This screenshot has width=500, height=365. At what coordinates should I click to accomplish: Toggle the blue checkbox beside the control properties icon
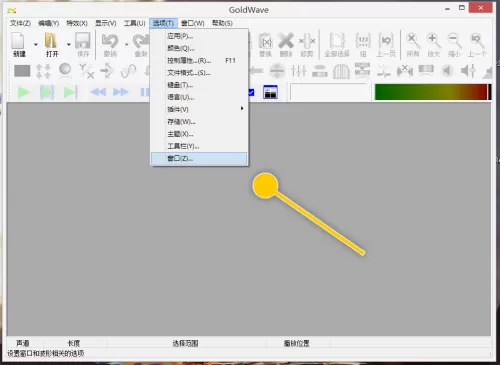tap(251, 92)
